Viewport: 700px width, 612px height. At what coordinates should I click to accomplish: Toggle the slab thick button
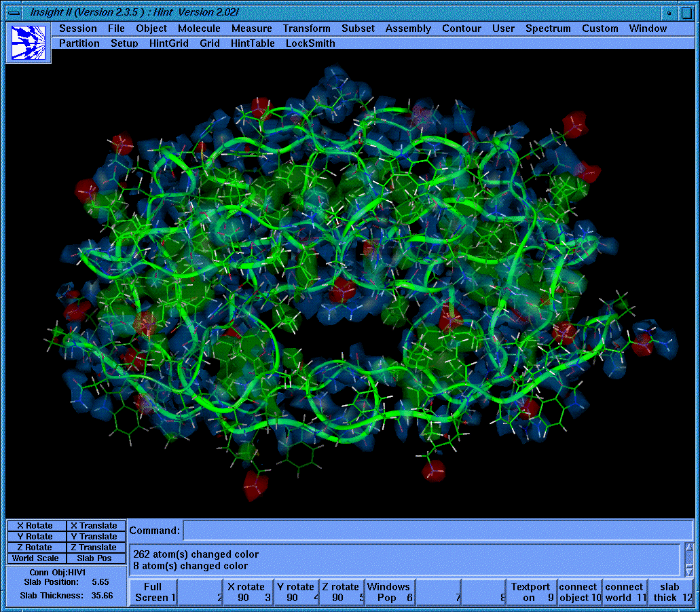(x=669, y=592)
